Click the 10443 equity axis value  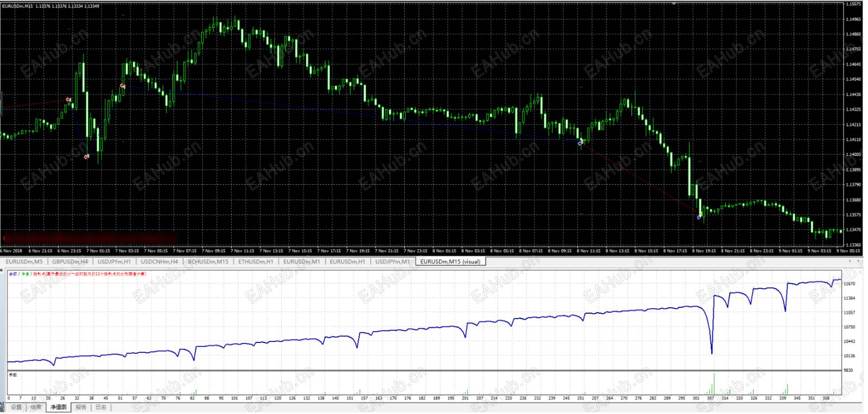850,341
